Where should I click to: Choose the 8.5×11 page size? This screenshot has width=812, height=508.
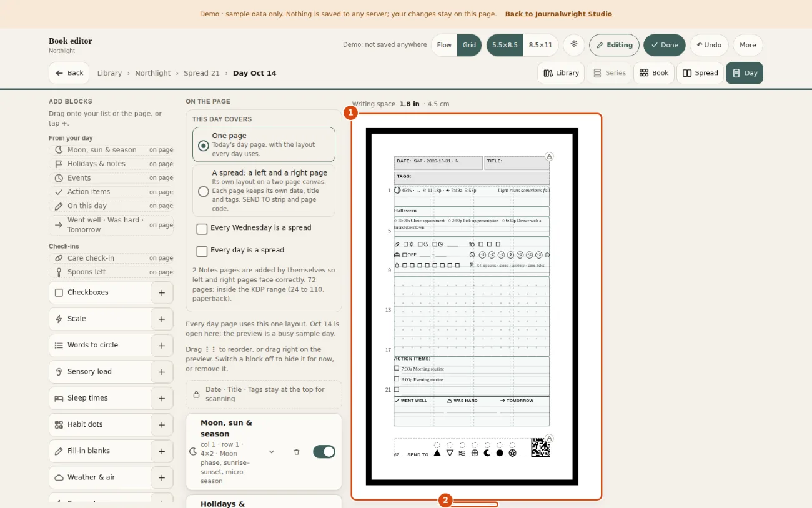[540, 45]
